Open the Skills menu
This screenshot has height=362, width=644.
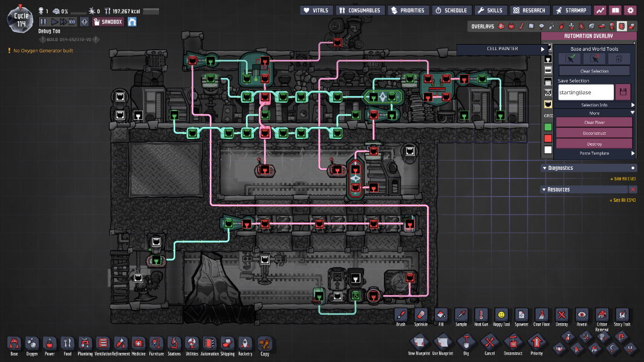[490, 10]
